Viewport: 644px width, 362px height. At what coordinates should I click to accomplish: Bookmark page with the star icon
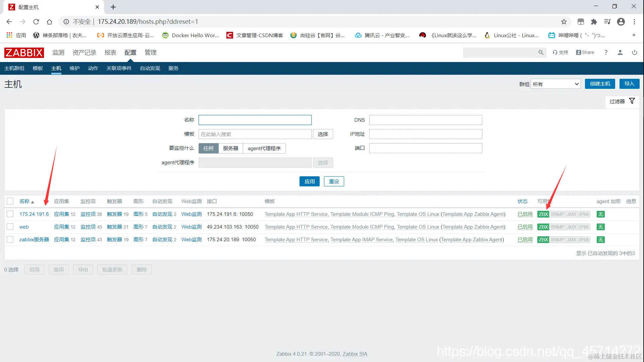click(x=564, y=22)
